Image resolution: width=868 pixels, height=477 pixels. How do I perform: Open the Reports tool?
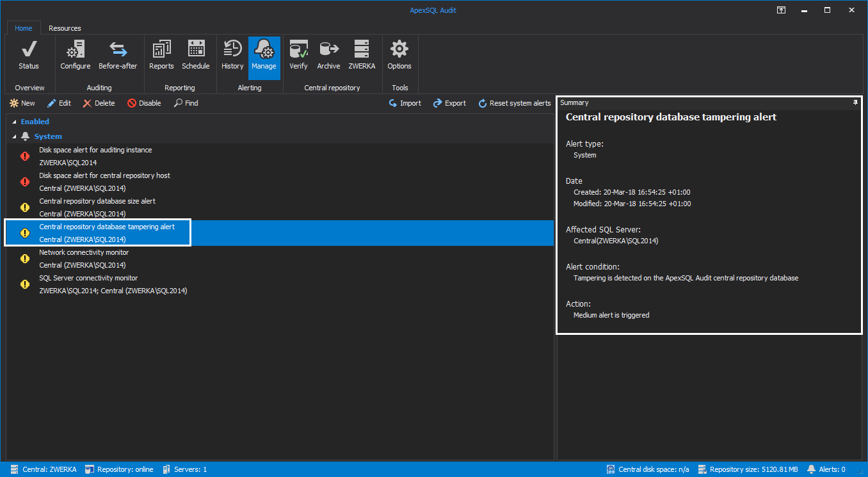[161, 56]
